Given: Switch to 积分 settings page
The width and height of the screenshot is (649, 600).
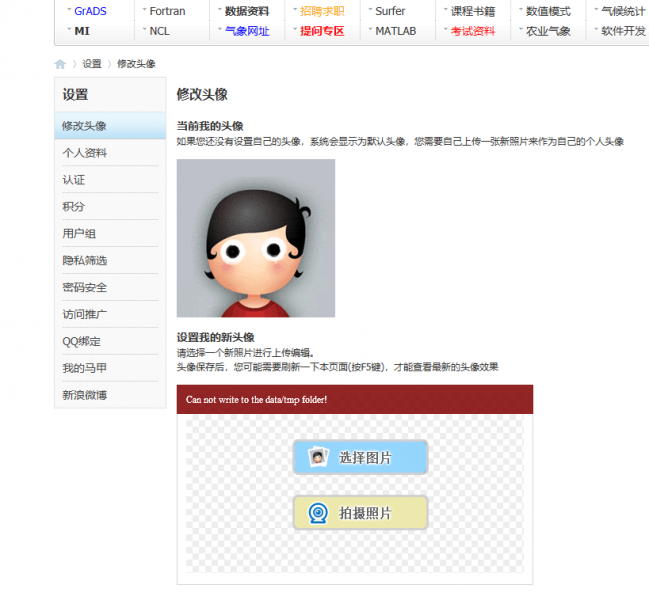Looking at the screenshot, I should [x=74, y=206].
